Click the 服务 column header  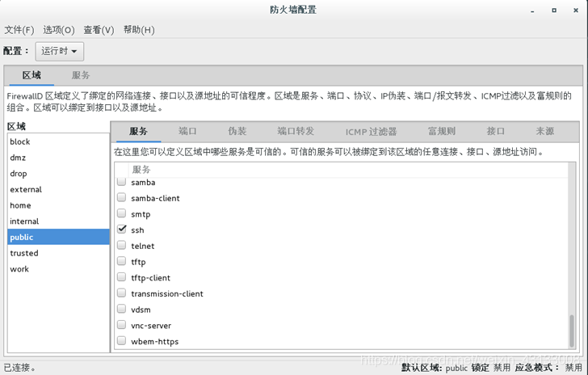click(141, 170)
